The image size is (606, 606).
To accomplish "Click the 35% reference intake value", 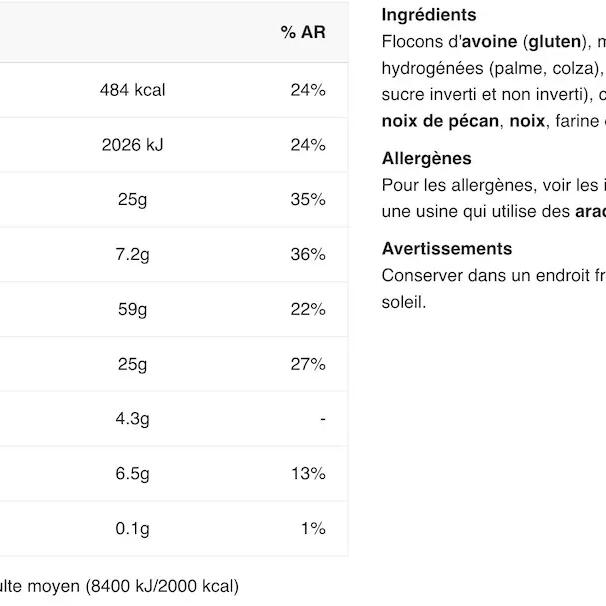I will 308,199.
